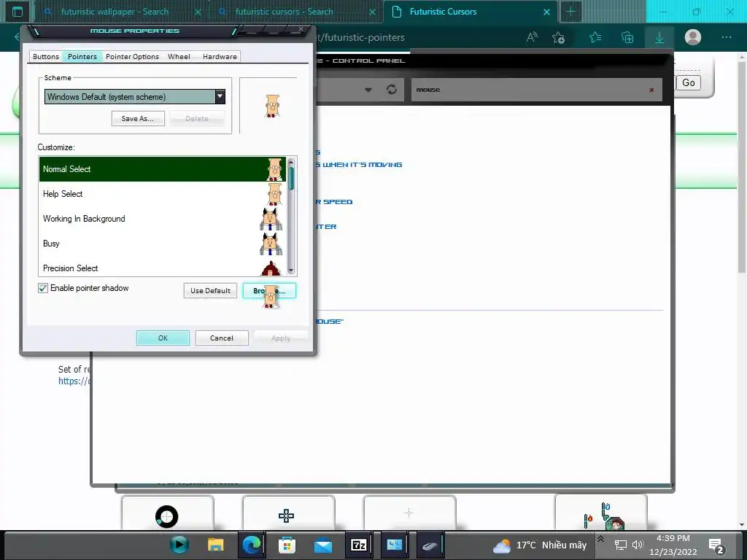Open 7-Zip from taskbar
The height and width of the screenshot is (560, 747).
(358, 545)
